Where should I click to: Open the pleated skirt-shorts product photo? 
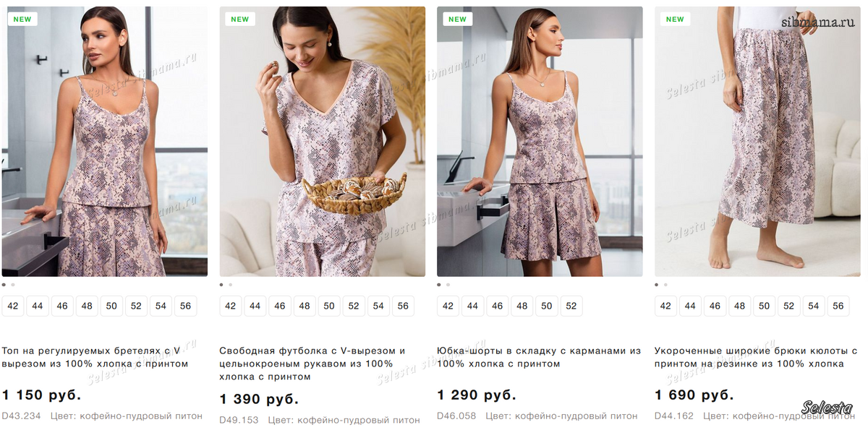pyautogui.click(x=540, y=142)
